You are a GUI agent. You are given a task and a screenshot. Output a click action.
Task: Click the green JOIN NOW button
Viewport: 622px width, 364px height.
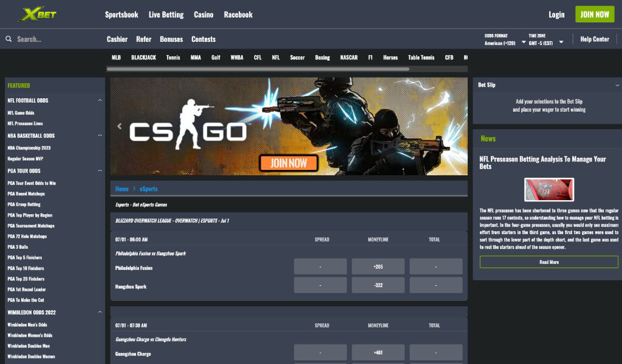click(595, 15)
